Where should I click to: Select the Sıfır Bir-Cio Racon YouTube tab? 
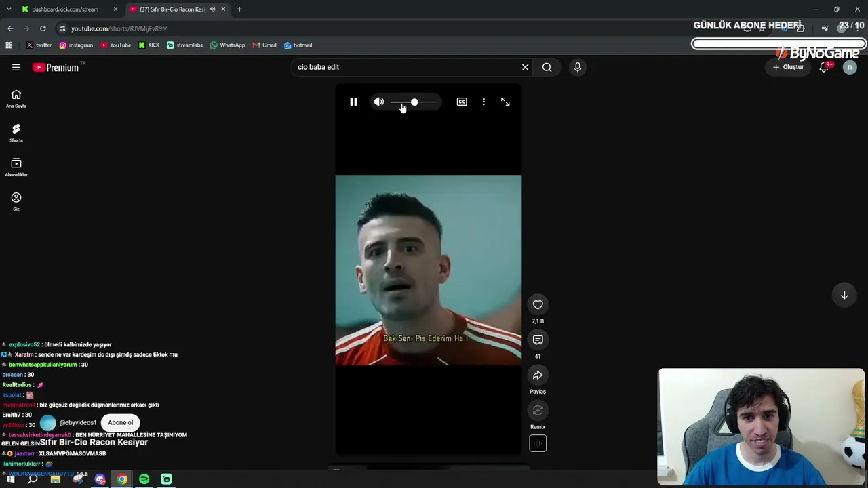click(172, 9)
